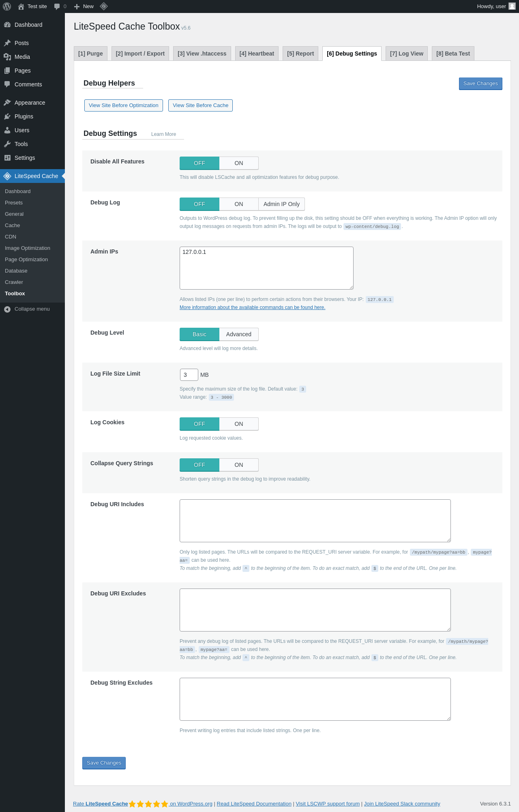Open the View .htaccess tab
519x812 pixels.
202,54
